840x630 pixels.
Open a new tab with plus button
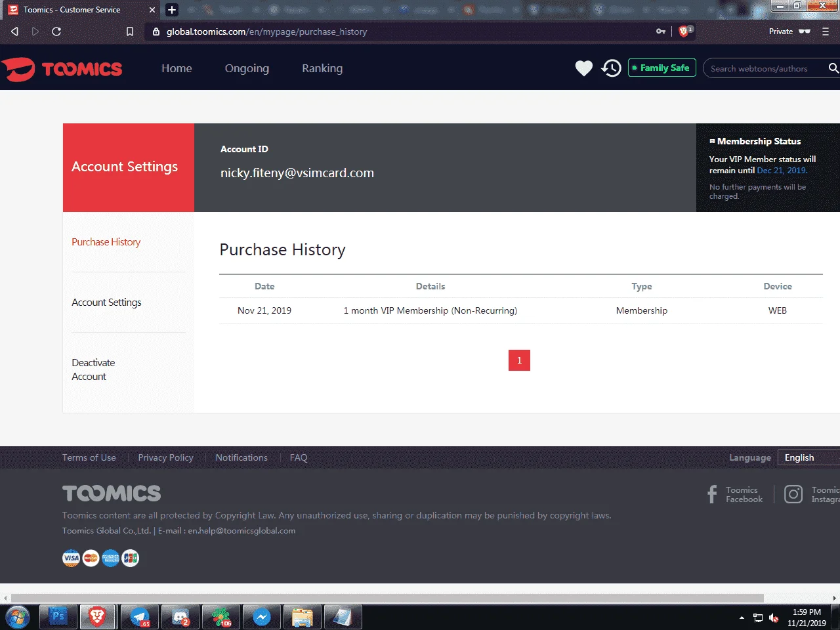point(172,10)
